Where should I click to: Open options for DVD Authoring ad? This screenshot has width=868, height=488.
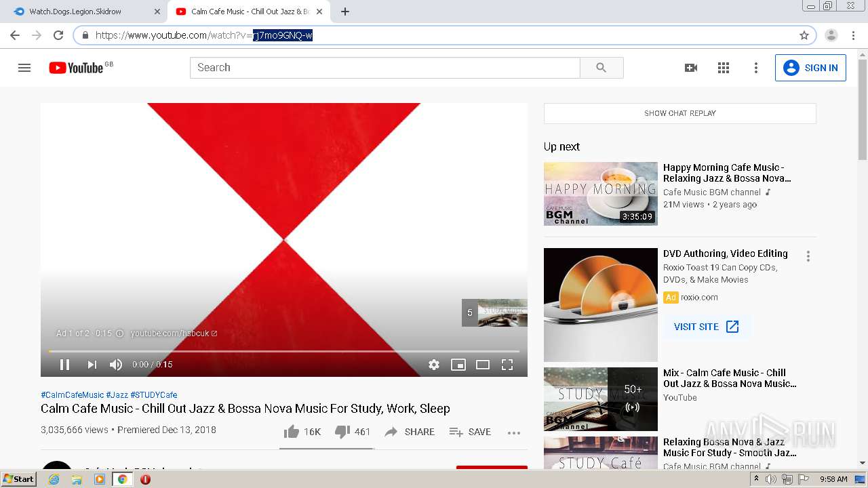(808, 256)
